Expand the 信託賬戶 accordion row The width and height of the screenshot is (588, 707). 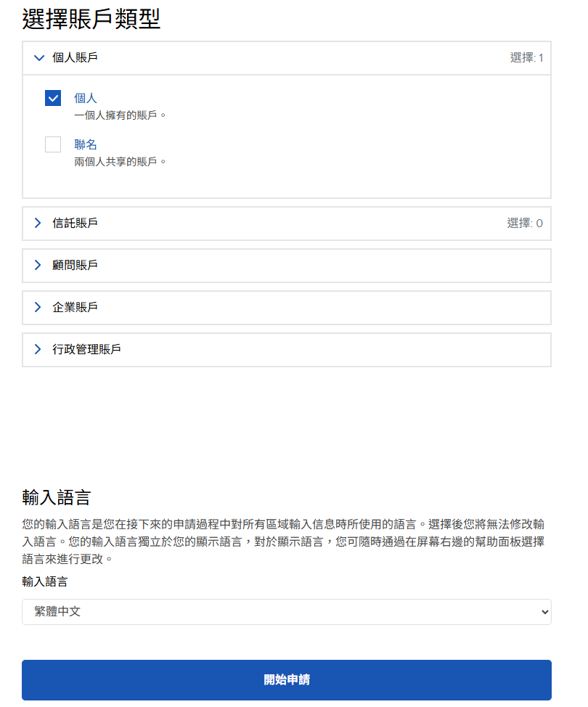(x=287, y=224)
